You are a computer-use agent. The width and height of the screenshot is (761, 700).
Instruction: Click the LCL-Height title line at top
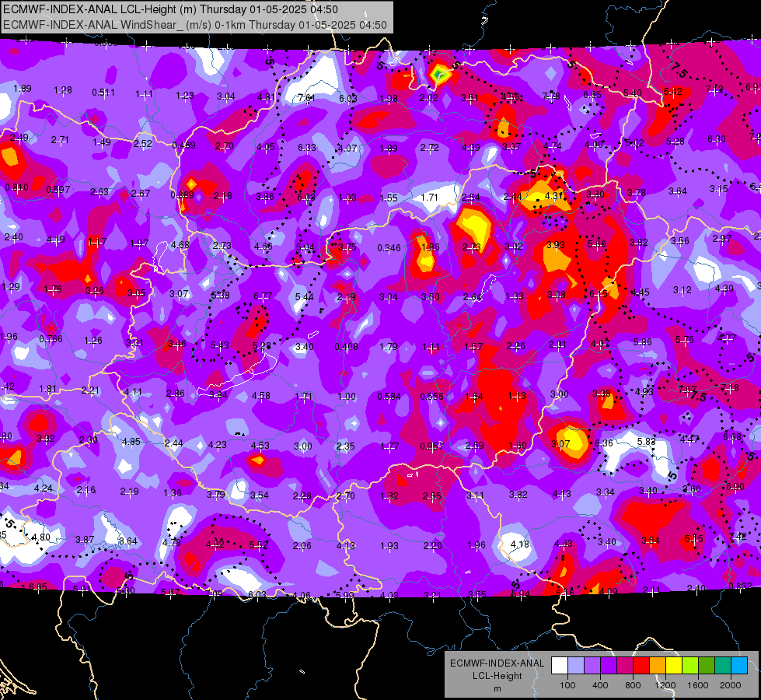(x=170, y=9)
